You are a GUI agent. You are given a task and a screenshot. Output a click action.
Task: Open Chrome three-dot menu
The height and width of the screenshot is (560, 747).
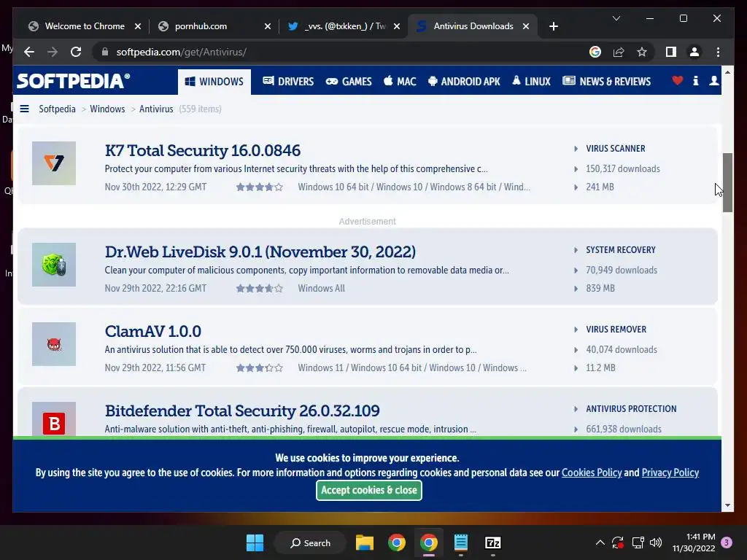(x=718, y=52)
